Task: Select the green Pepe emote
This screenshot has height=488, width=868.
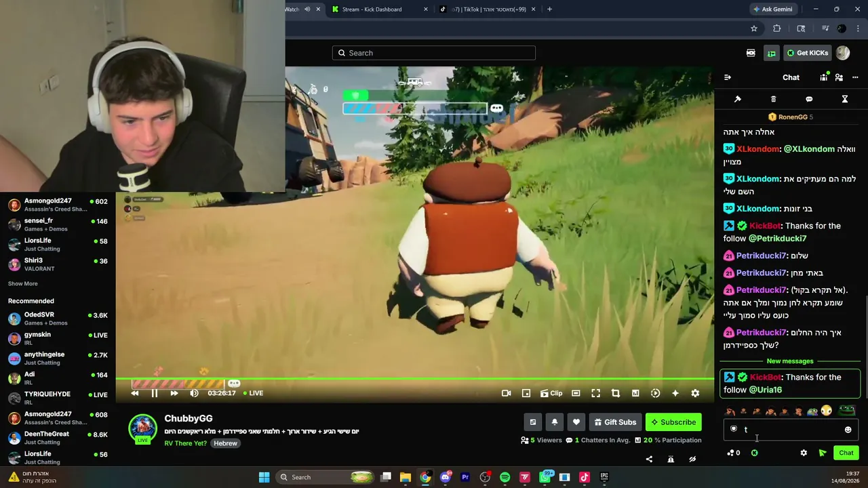Action: 846,411
